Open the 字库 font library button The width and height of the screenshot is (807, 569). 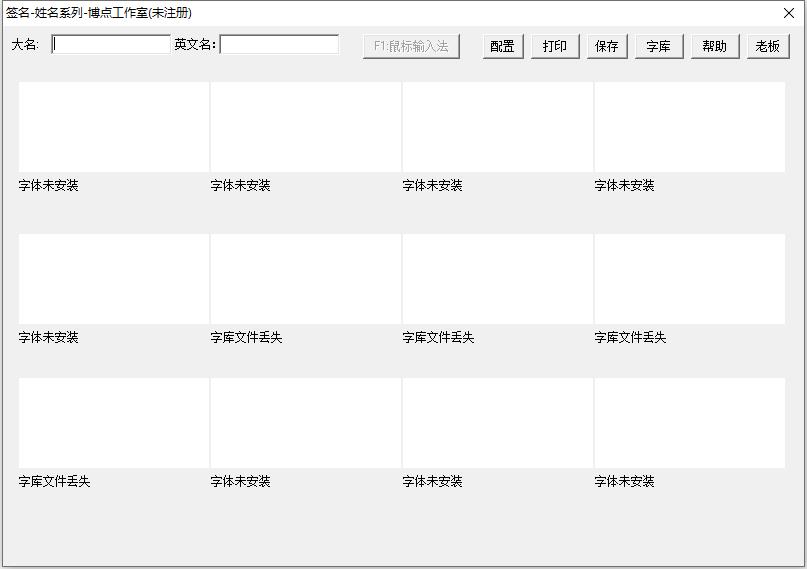click(659, 46)
